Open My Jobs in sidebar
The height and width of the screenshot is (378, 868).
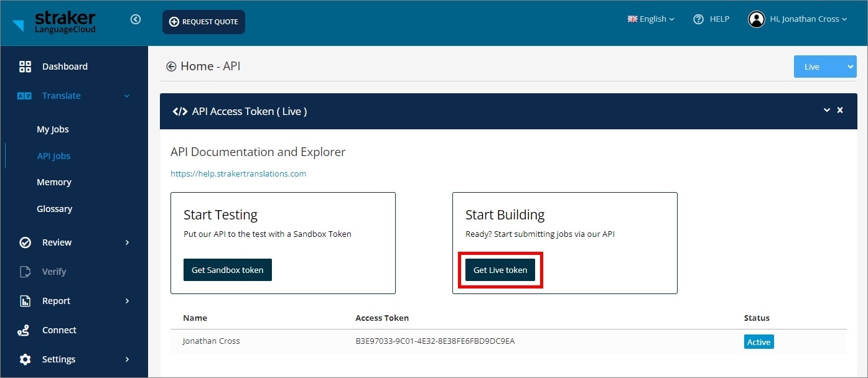[x=53, y=129]
